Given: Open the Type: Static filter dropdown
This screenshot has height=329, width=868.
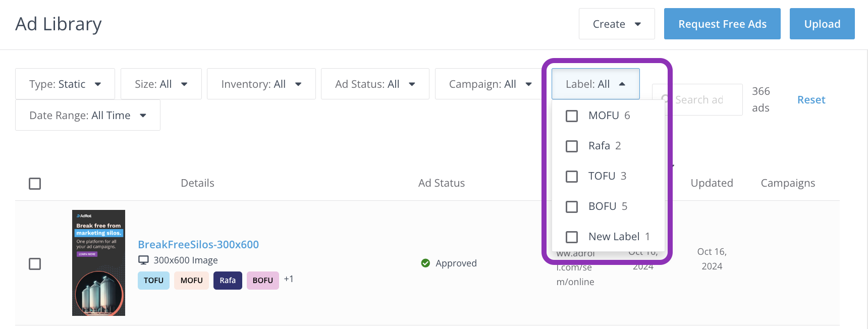Looking at the screenshot, I should (x=65, y=84).
